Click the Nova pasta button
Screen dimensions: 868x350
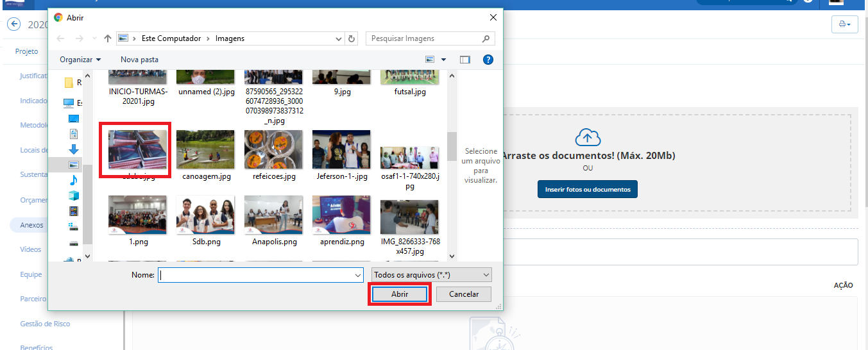(139, 60)
